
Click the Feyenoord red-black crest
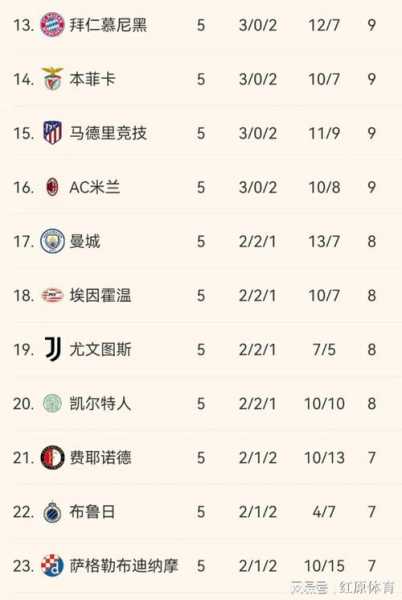point(52,458)
